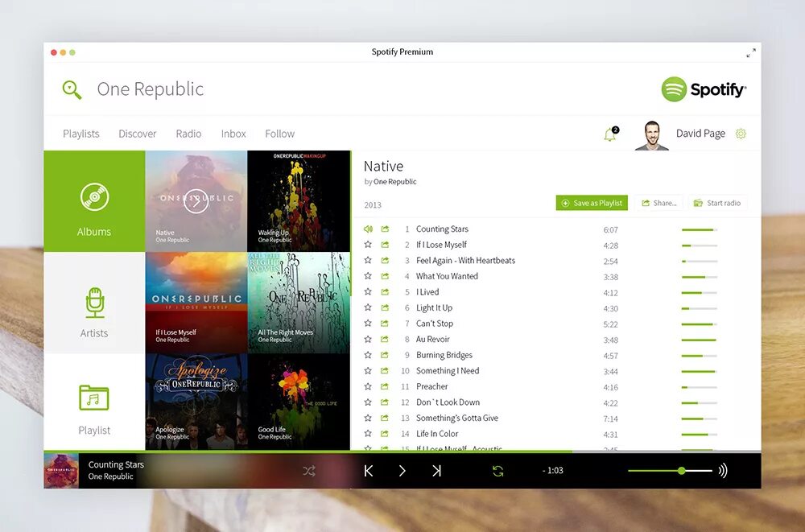
Task: Click the green search magnifier icon
Action: (x=72, y=90)
